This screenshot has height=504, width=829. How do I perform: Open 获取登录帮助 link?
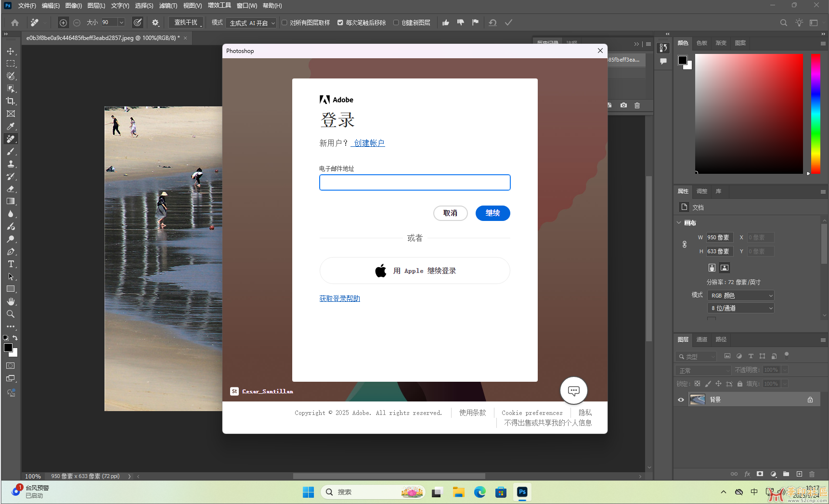tap(340, 298)
